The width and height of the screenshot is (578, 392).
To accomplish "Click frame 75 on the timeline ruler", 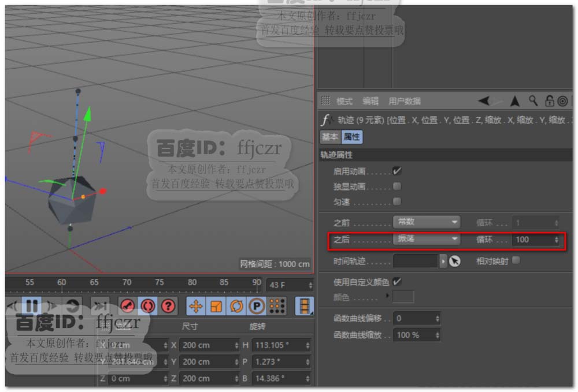I will tap(160, 282).
